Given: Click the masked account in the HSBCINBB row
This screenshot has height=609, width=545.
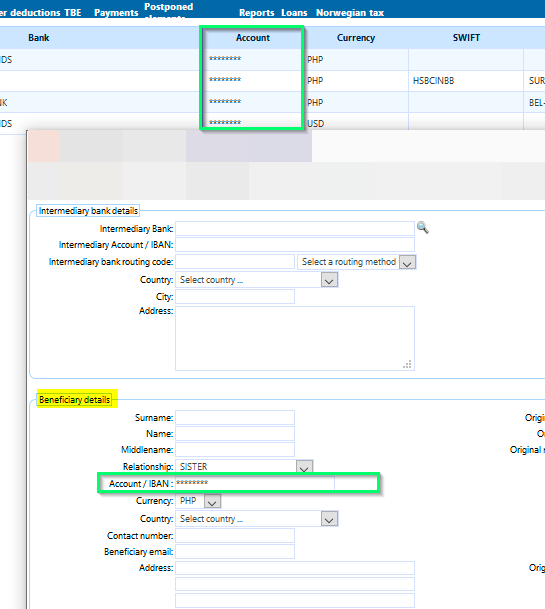Looking at the screenshot, I should click(x=225, y=80).
